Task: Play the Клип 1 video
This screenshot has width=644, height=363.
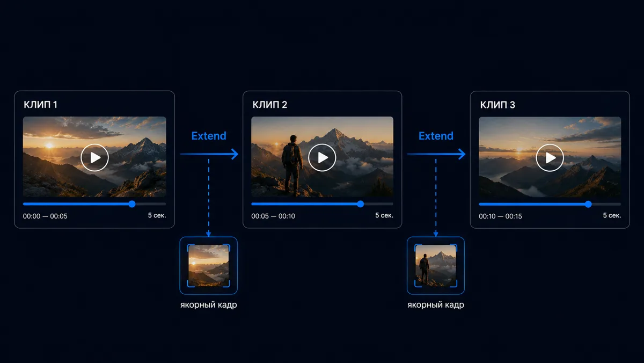Action: coord(95,157)
